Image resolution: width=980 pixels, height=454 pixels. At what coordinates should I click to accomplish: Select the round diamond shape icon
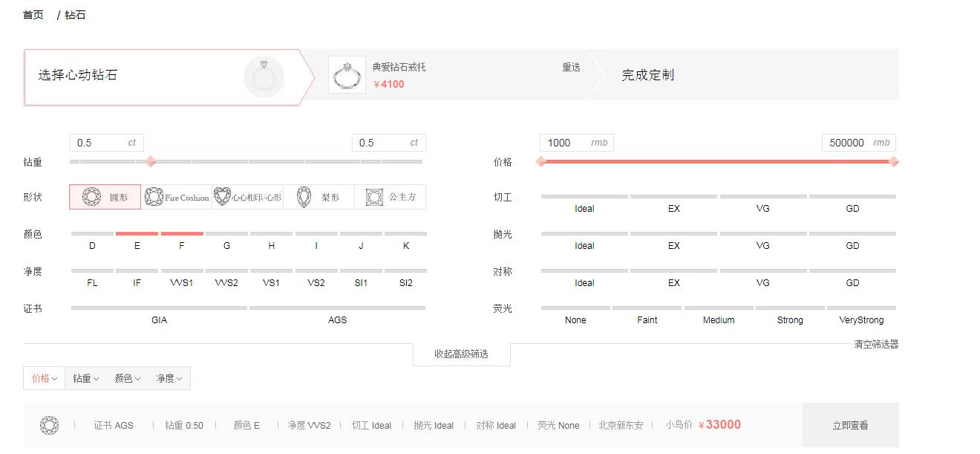pos(91,197)
